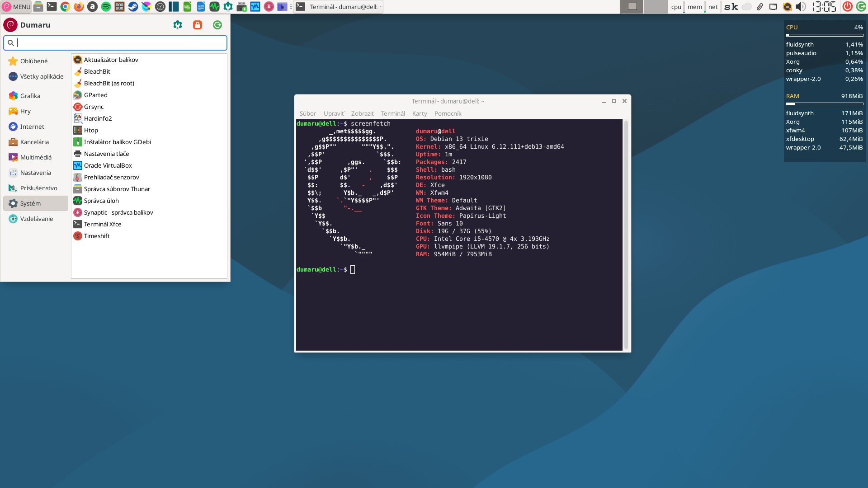Open Synaptic - správca balíkov
The height and width of the screenshot is (488, 868).
point(149,212)
